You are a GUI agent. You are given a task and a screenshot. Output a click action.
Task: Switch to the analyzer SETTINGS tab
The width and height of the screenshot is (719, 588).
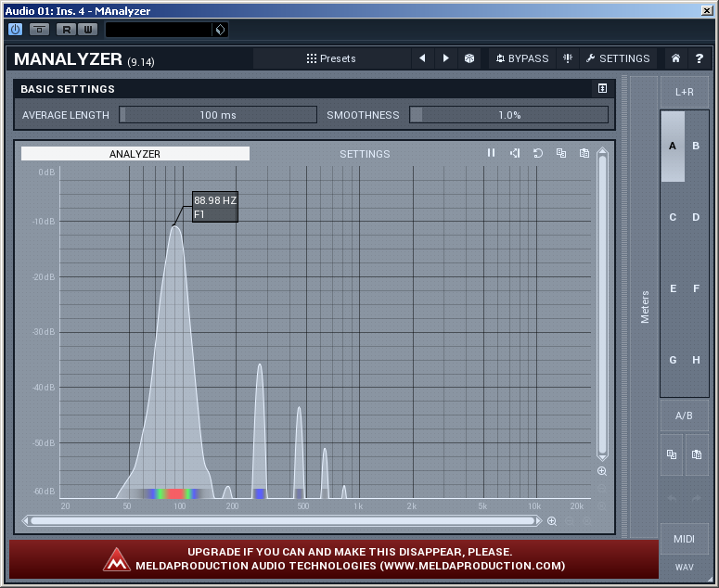(365, 154)
